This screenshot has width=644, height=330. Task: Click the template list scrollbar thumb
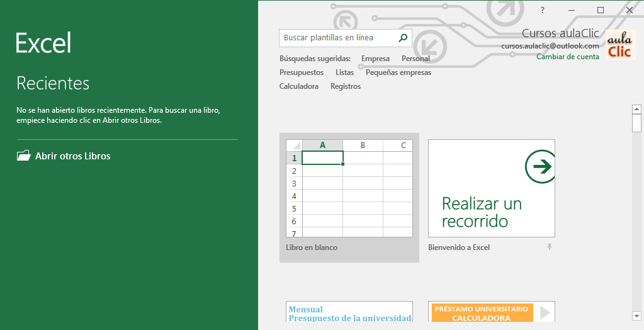pos(636,123)
